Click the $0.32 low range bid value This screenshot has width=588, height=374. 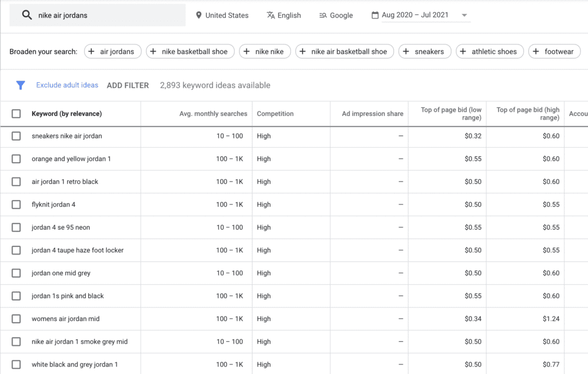click(473, 136)
